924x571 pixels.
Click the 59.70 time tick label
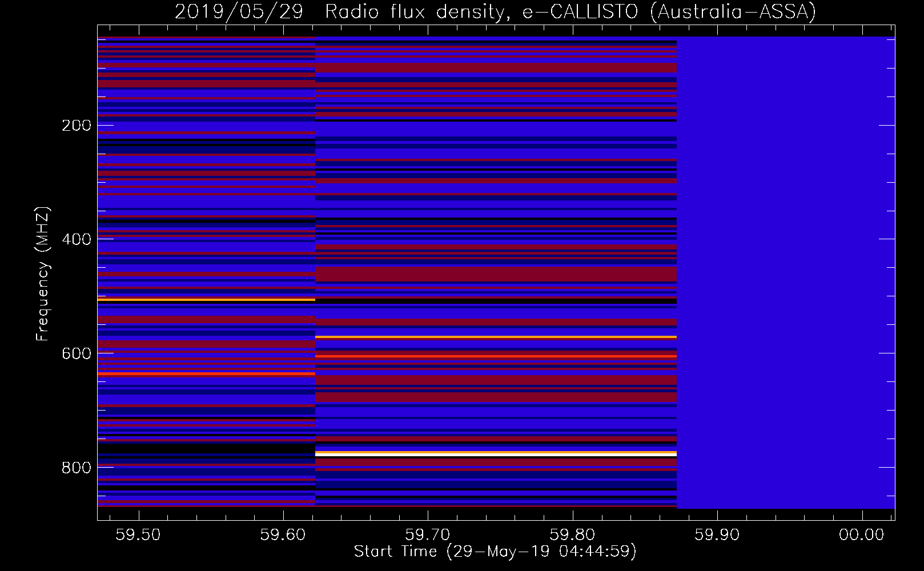[x=428, y=534]
